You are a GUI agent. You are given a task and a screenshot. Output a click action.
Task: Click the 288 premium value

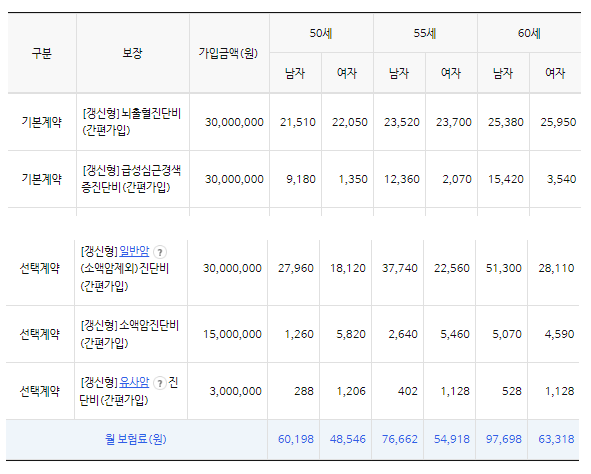coord(304,391)
